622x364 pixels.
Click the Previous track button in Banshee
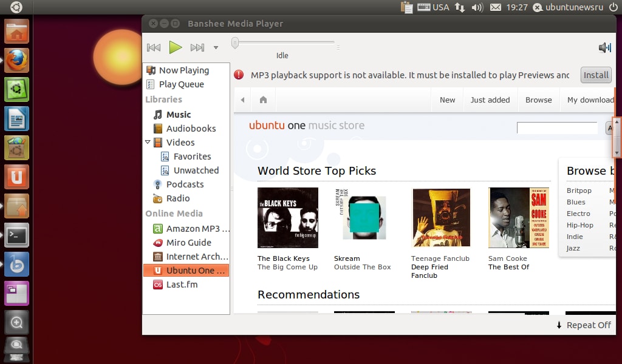tap(154, 47)
